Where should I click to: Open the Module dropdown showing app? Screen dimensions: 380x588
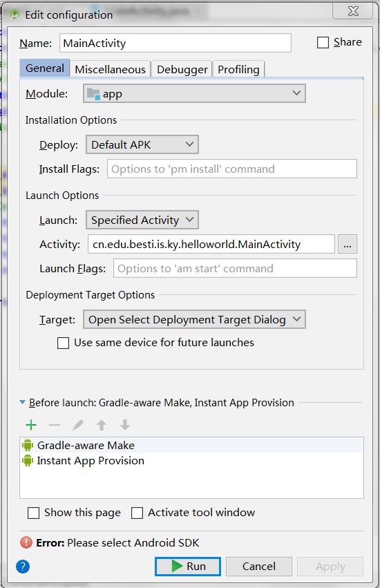[x=194, y=93]
